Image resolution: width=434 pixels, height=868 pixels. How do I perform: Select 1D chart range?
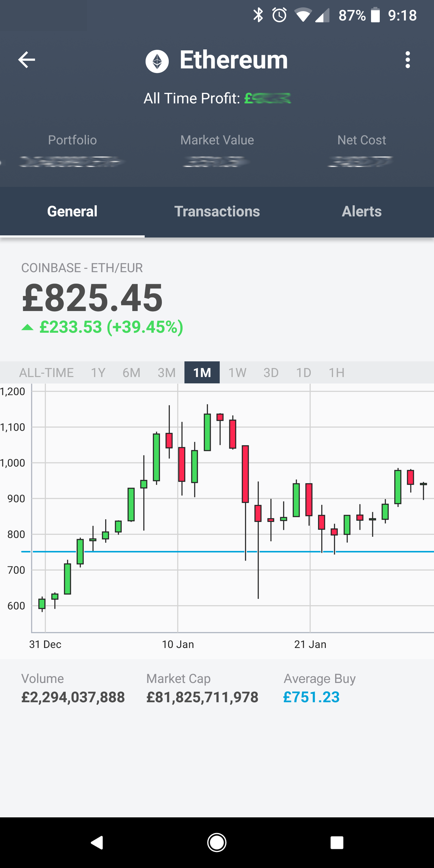(x=303, y=373)
